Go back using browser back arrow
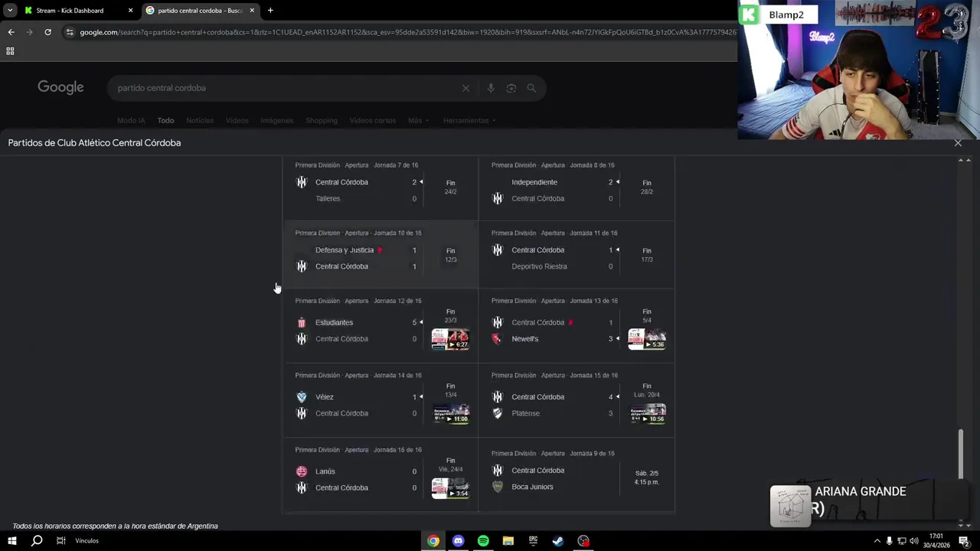Screen dimensions: 980x551 coord(11,32)
